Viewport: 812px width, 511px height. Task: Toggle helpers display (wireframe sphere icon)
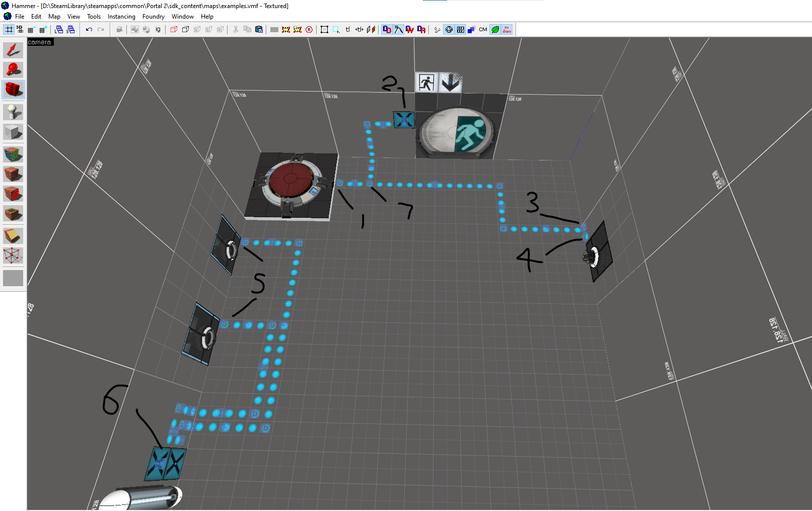[x=449, y=30]
